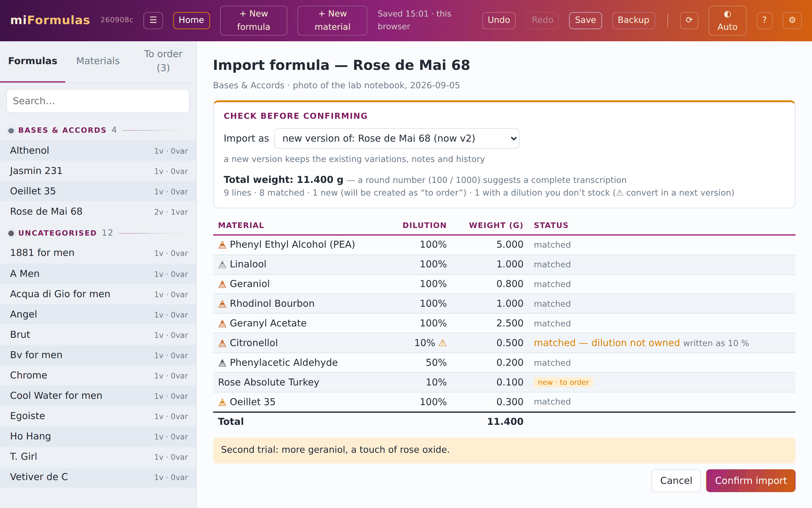This screenshot has height=508, width=812.
Task: Click the hazard triangle beside Oeillet 35 row
Action: point(222,402)
